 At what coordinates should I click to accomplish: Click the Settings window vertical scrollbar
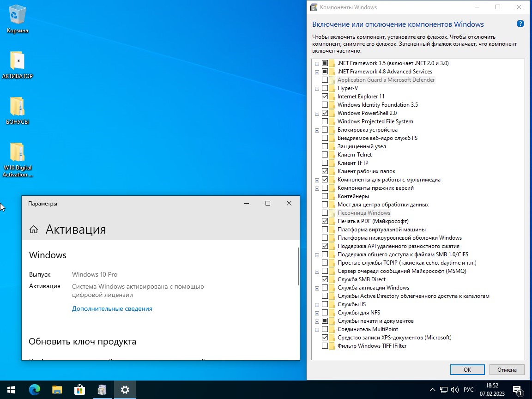tap(298, 267)
